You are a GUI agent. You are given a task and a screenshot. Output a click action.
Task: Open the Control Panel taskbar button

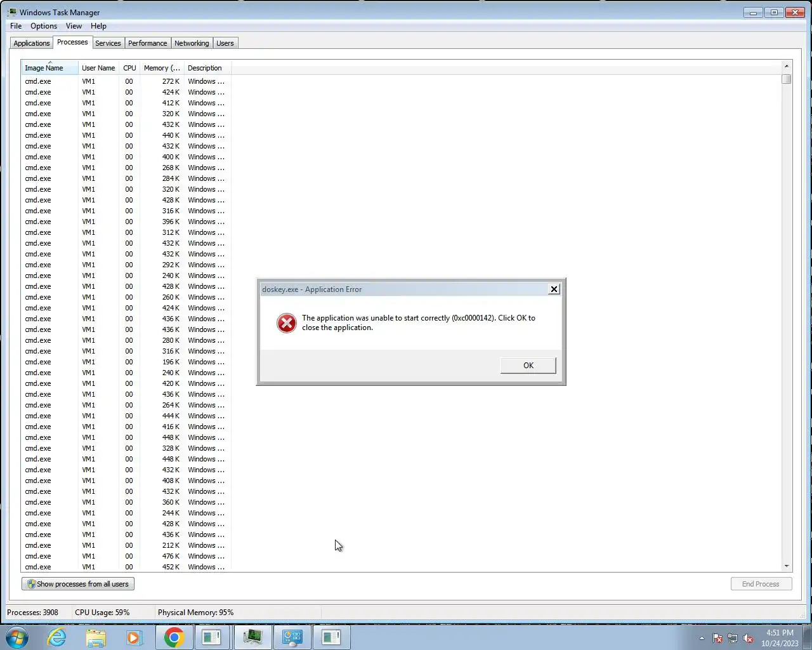[x=292, y=637]
